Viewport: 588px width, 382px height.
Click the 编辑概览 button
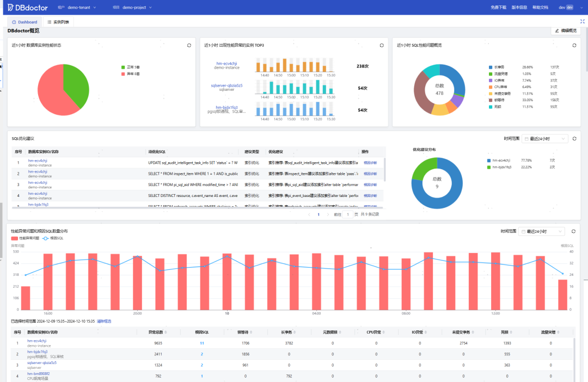[566, 30]
